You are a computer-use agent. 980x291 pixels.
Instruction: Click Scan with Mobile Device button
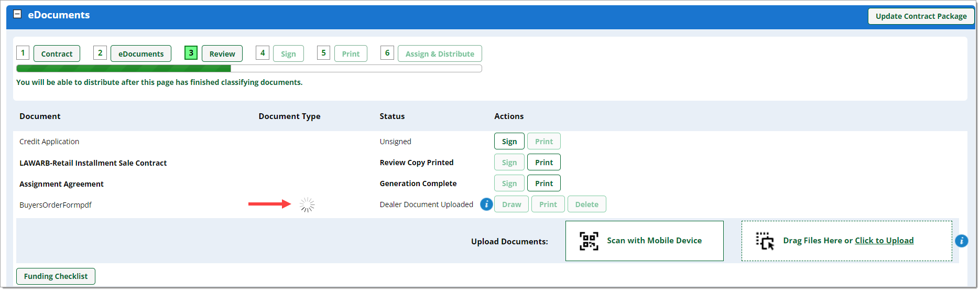(x=645, y=241)
